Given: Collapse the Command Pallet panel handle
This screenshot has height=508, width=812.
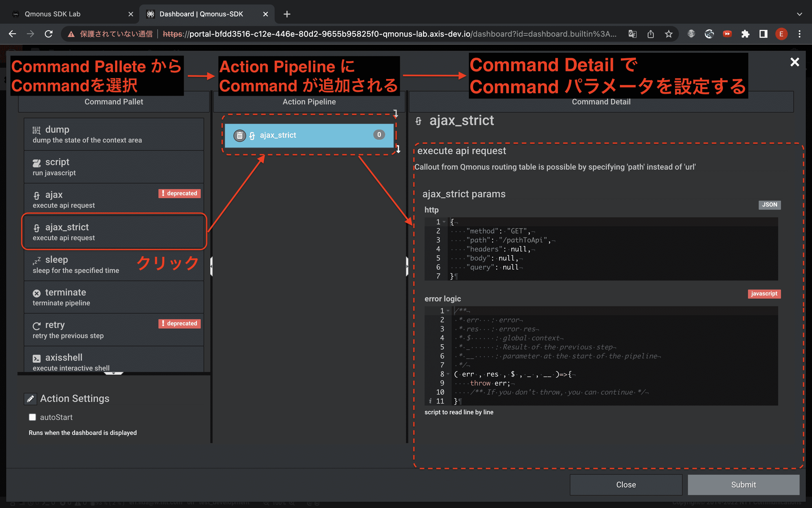Looking at the screenshot, I should coord(211,266).
